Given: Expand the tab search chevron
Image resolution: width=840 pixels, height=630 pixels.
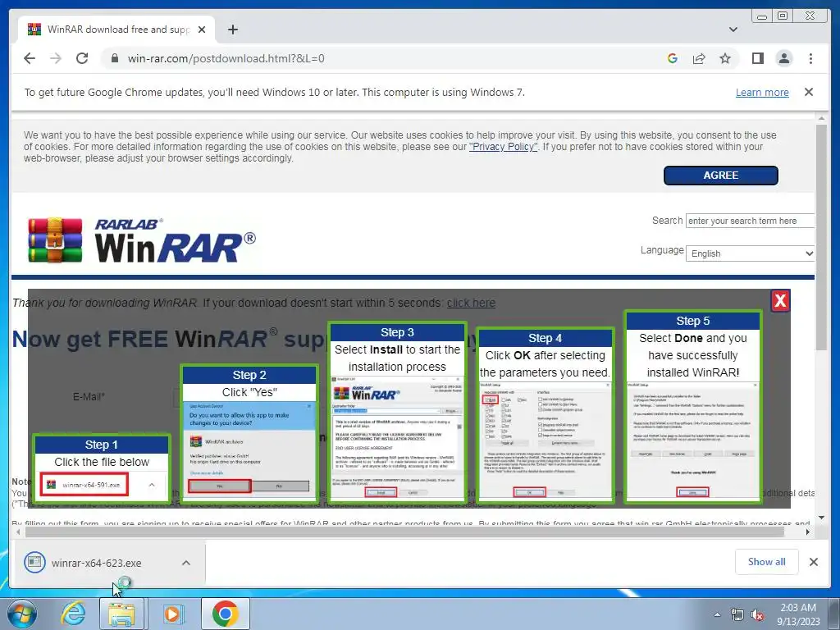Looking at the screenshot, I should point(733,30).
